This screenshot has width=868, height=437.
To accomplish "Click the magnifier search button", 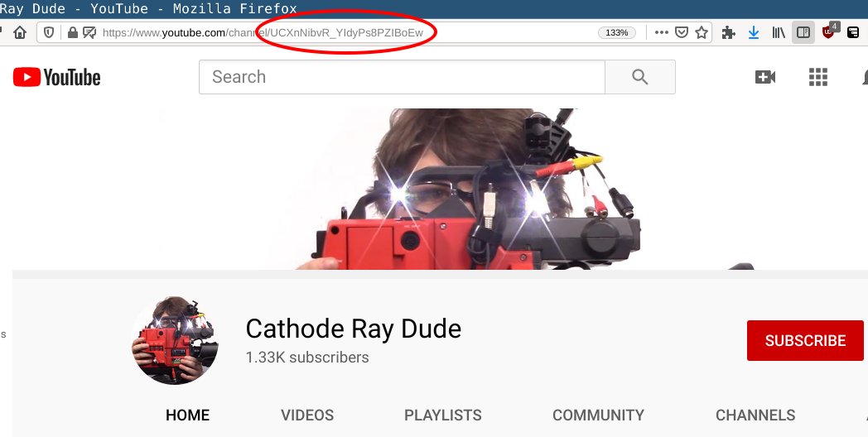I will point(640,77).
